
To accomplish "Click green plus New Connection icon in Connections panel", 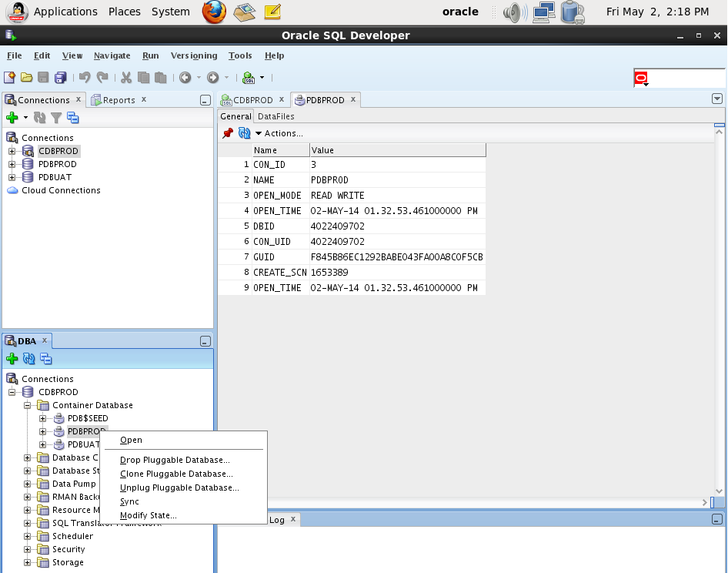I will [12, 118].
